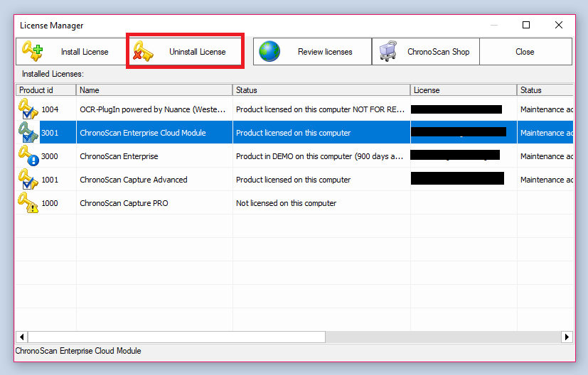Sort by the Name column header
This screenshot has height=375, width=588.
point(154,90)
